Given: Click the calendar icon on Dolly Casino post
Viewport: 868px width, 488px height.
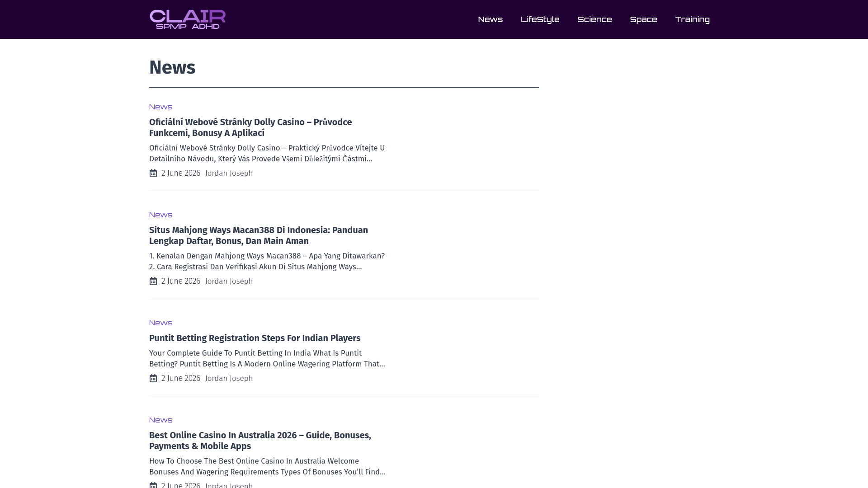Looking at the screenshot, I should click(x=153, y=173).
